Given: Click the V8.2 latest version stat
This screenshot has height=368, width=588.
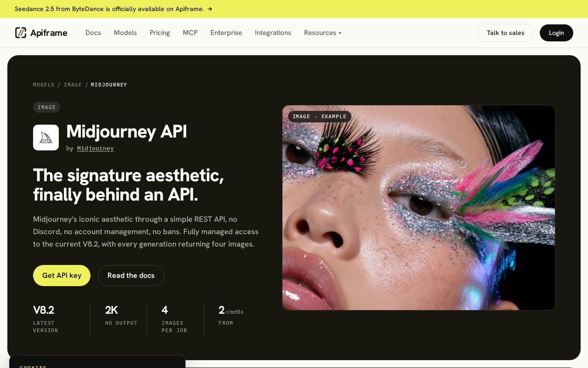Looking at the screenshot, I should 46,319.
